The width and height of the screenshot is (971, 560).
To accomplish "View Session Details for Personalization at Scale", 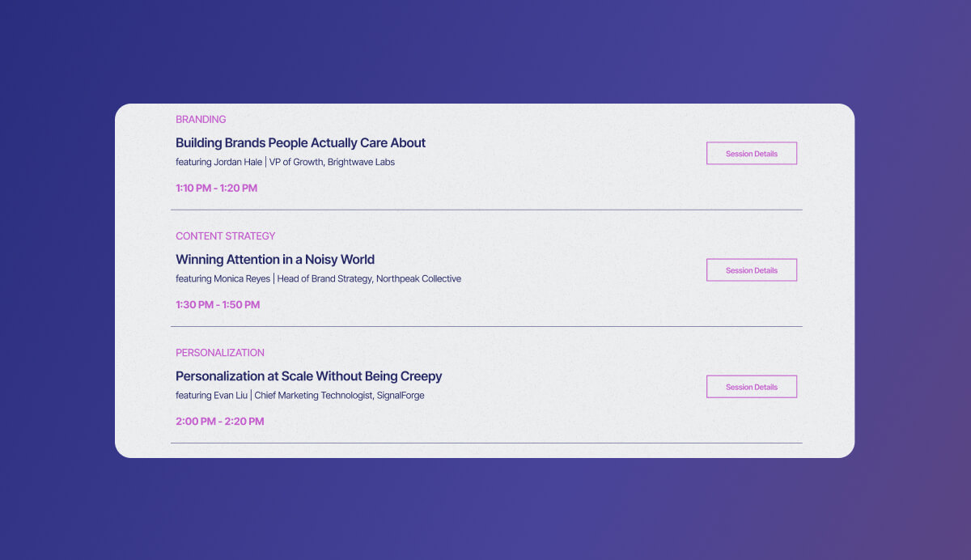I will point(751,386).
